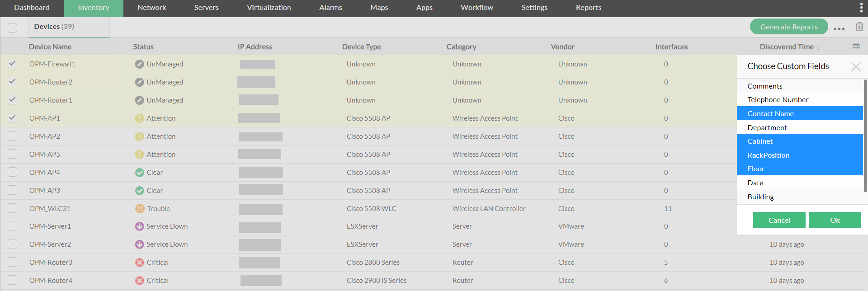Open the Alarms menu tab
This screenshot has height=291, width=868.
point(330,8)
